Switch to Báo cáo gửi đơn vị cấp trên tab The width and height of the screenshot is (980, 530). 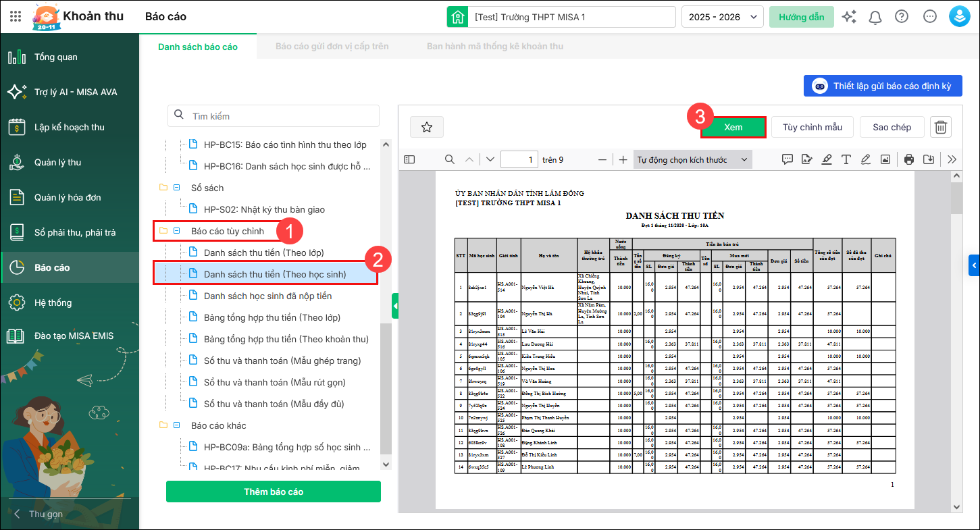coord(332,47)
